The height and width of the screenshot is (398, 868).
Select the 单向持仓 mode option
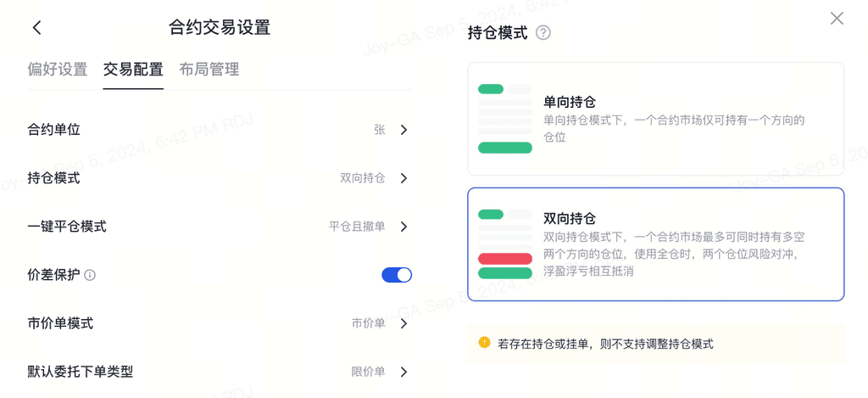pos(655,119)
